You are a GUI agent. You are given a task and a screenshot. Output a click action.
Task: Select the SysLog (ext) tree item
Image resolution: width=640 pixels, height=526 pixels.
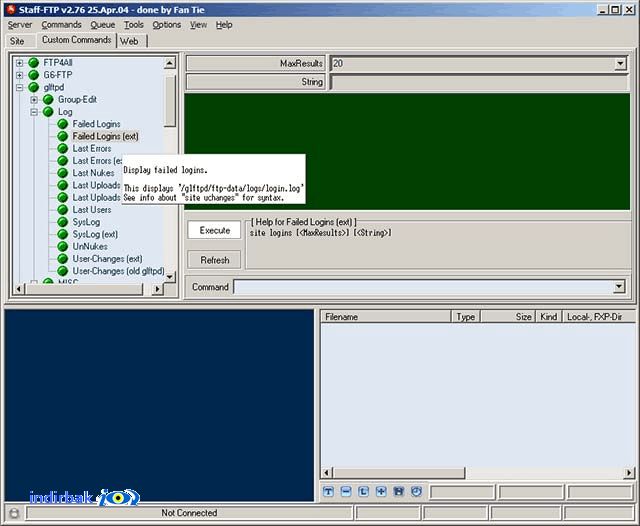pos(95,234)
